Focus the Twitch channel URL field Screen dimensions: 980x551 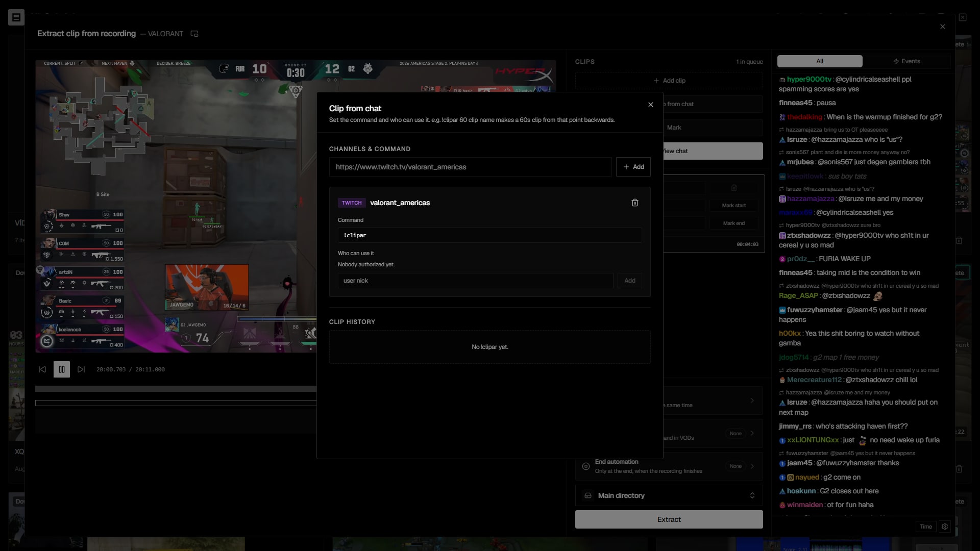[470, 167]
